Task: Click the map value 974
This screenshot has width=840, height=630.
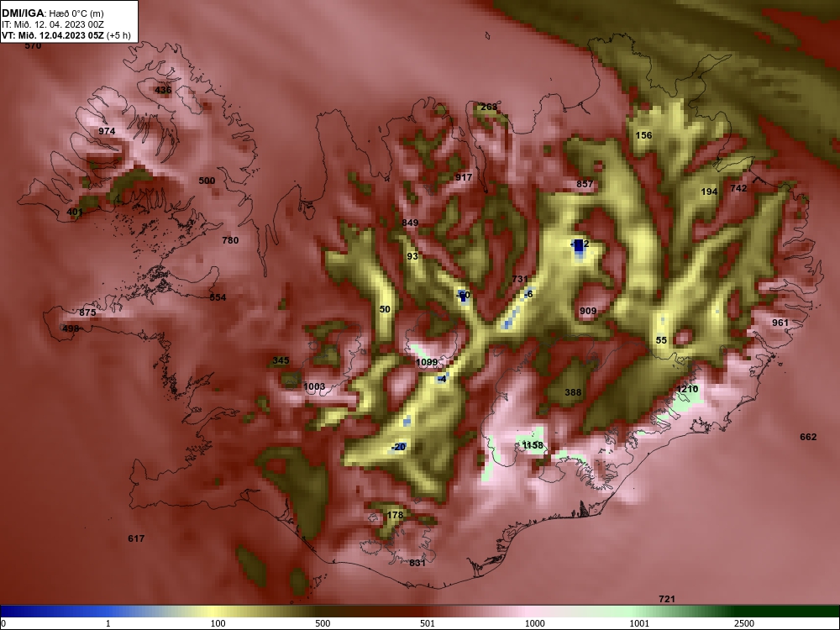Action: [x=107, y=131]
